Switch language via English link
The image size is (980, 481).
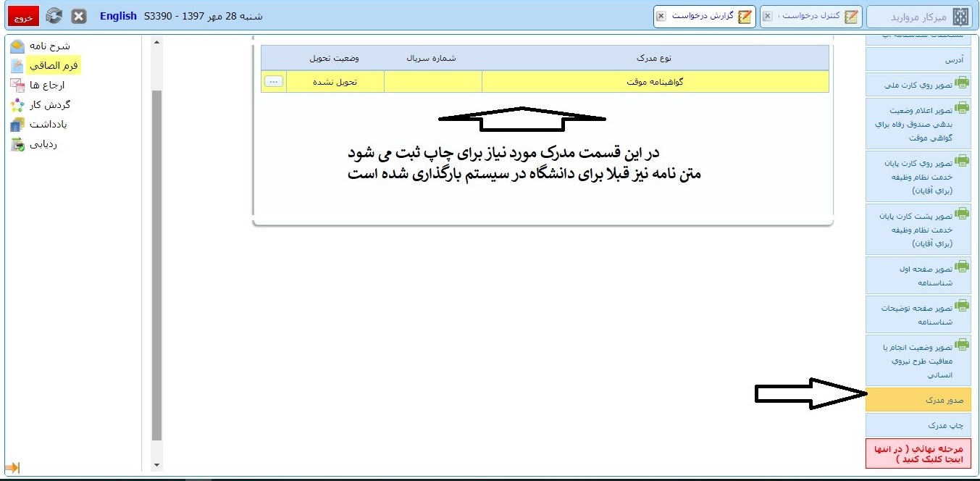118,16
